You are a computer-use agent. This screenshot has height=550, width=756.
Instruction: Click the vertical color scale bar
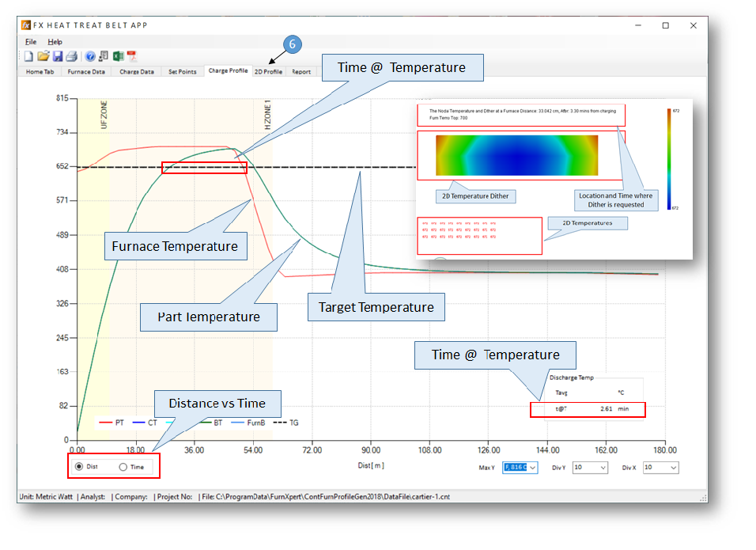coord(669,159)
